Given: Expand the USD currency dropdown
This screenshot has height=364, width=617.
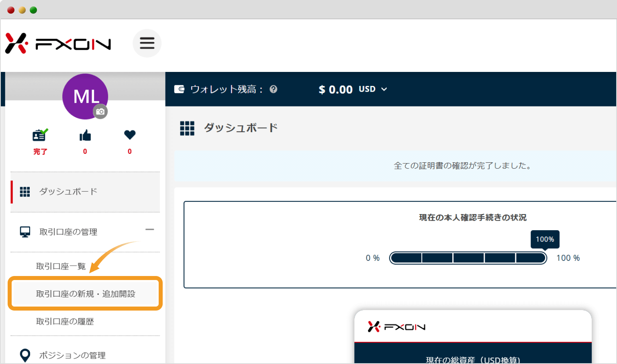Looking at the screenshot, I should (x=373, y=89).
